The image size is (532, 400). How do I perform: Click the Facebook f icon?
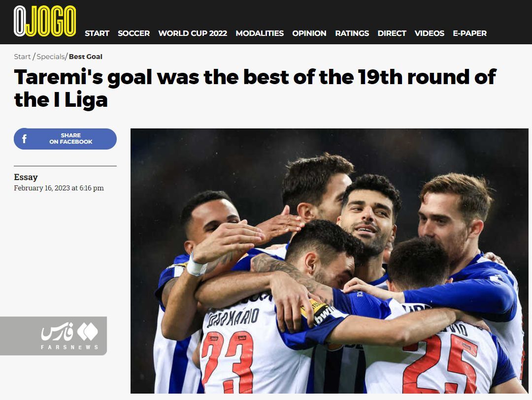[25, 139]
